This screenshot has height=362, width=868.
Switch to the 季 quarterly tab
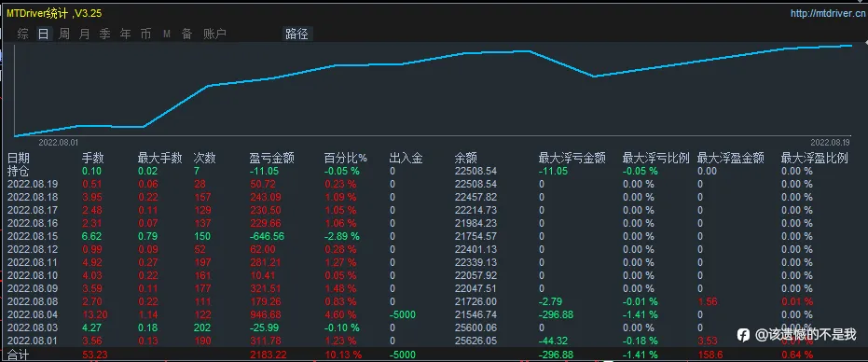point(104,35)
